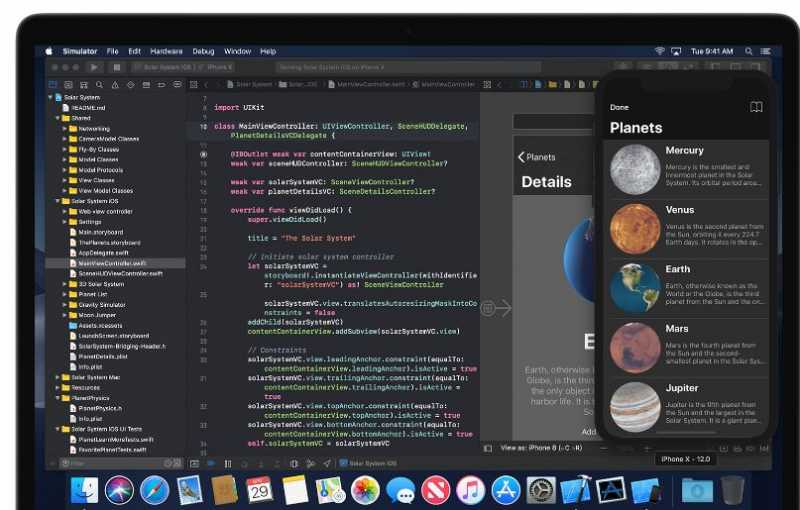Screen dimensions: 800x510
Task: Open the Wi-Fi status menu
Action: click(x=660, y=51)
